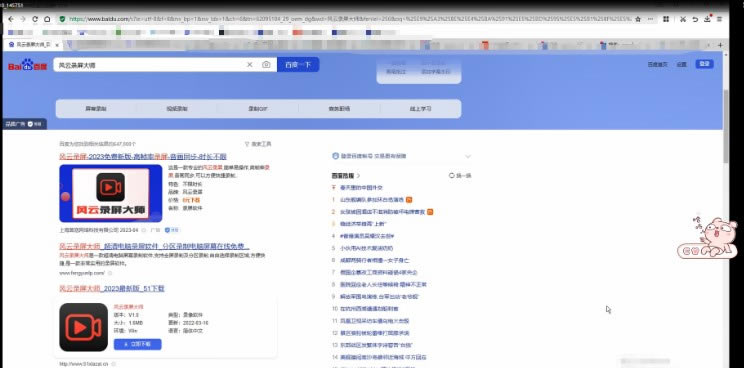Click the browser forward arrow
The image size is (744, 368).
click(x=23, y=19)
